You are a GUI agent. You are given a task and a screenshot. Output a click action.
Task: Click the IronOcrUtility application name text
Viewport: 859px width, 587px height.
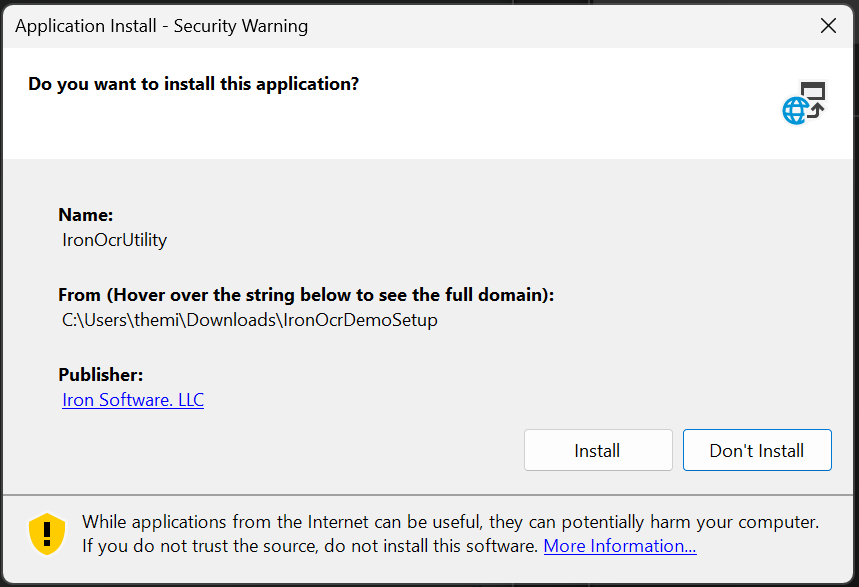click(x=114, y=240)
